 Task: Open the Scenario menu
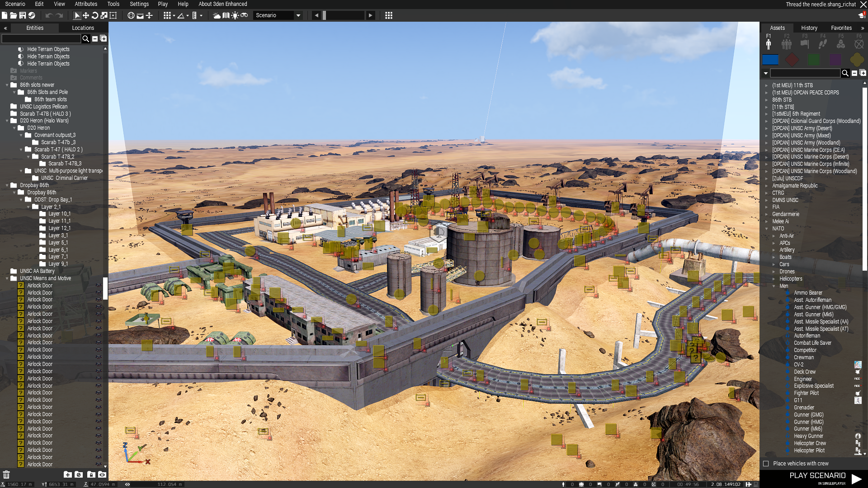(x=15, y=4)
